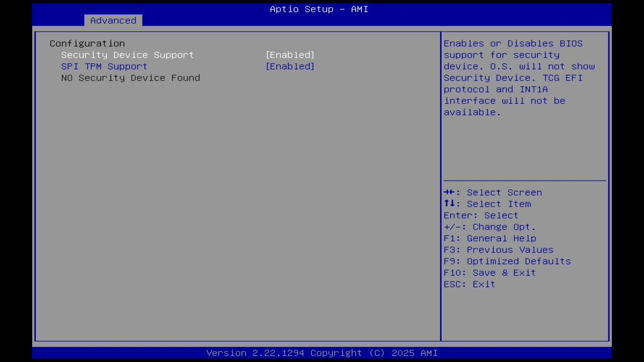Click ESC Exit entry
Viewport: 644px width, 362px height.
[469, 284]
